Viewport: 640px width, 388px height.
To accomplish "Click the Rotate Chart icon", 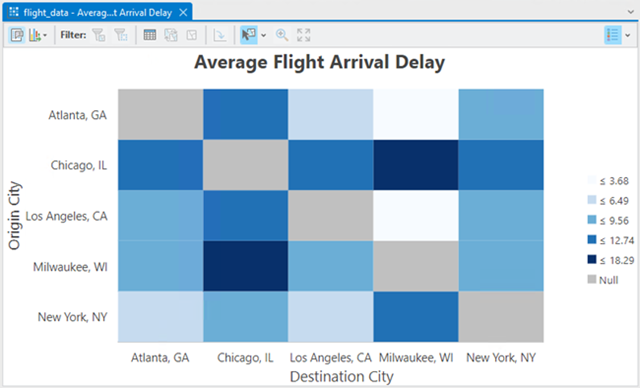I will (220, 35).
